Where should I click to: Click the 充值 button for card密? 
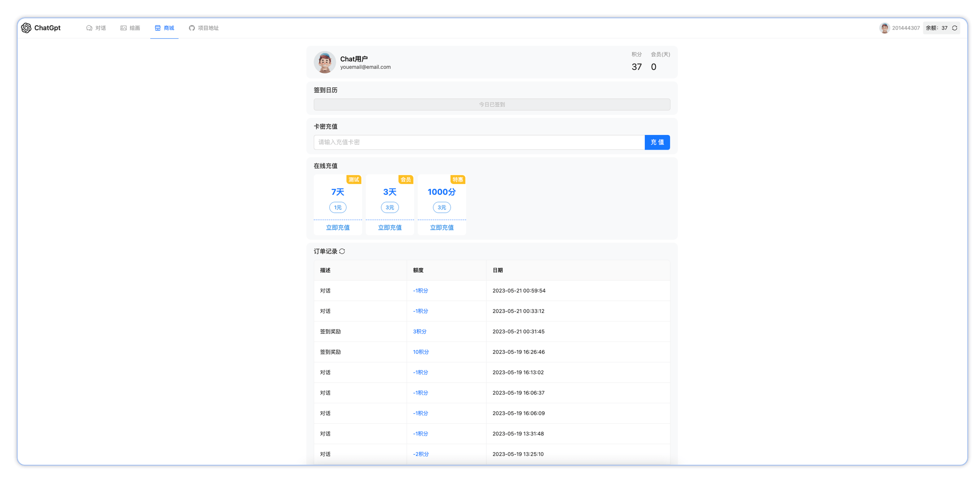coord(657,142)
